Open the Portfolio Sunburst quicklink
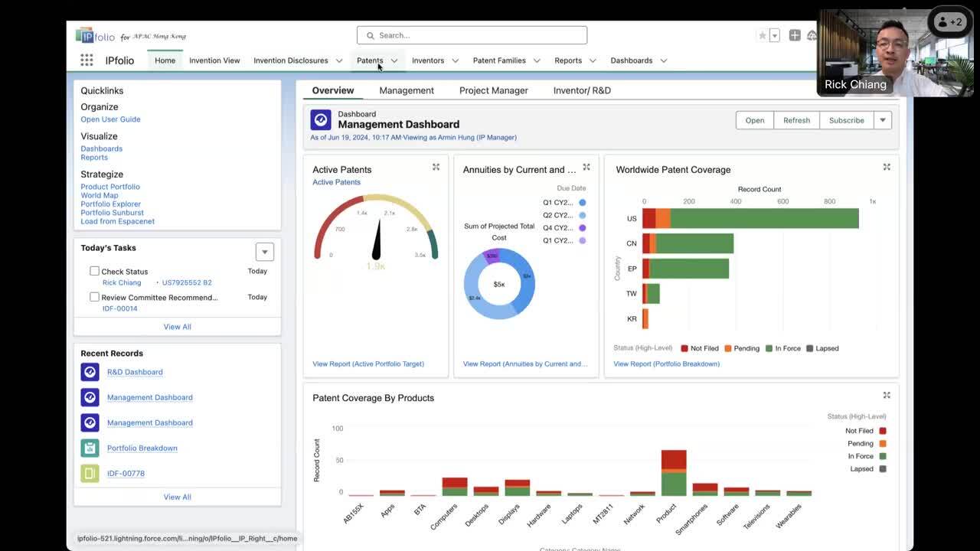Image resolution: width=980 pixels, height=551 pixels. [113, 213]
